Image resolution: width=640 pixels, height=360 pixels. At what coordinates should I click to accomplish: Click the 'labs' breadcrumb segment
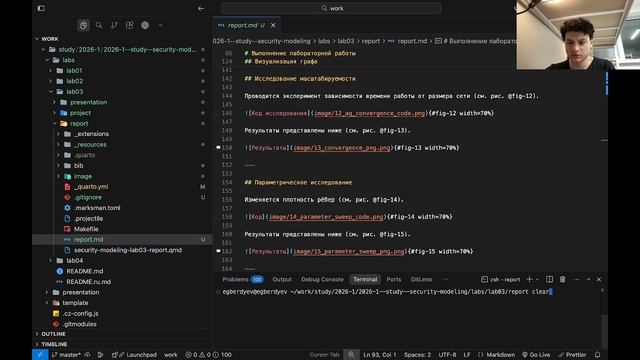coord(324,41)
